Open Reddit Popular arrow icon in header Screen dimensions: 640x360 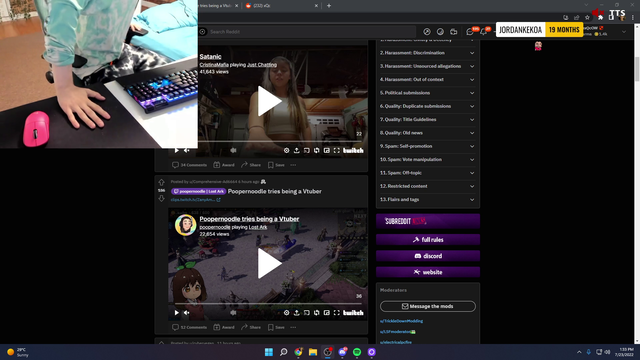point(427,31)
